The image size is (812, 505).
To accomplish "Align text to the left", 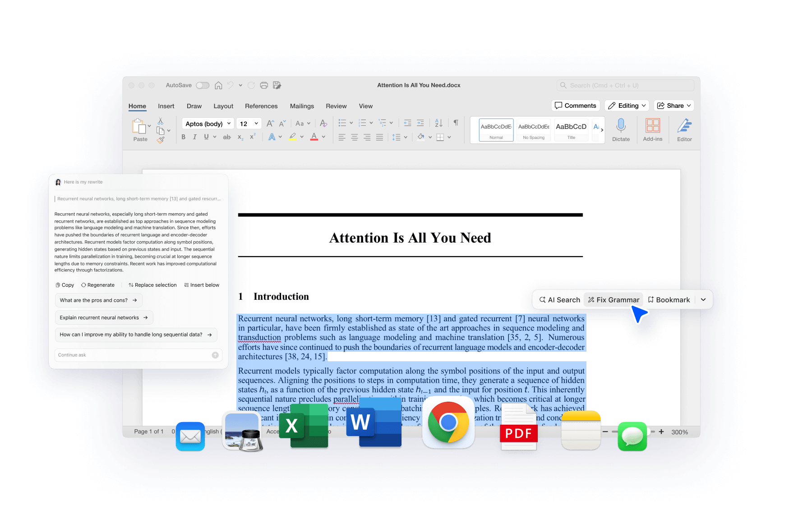I will (x=342, y=137).
